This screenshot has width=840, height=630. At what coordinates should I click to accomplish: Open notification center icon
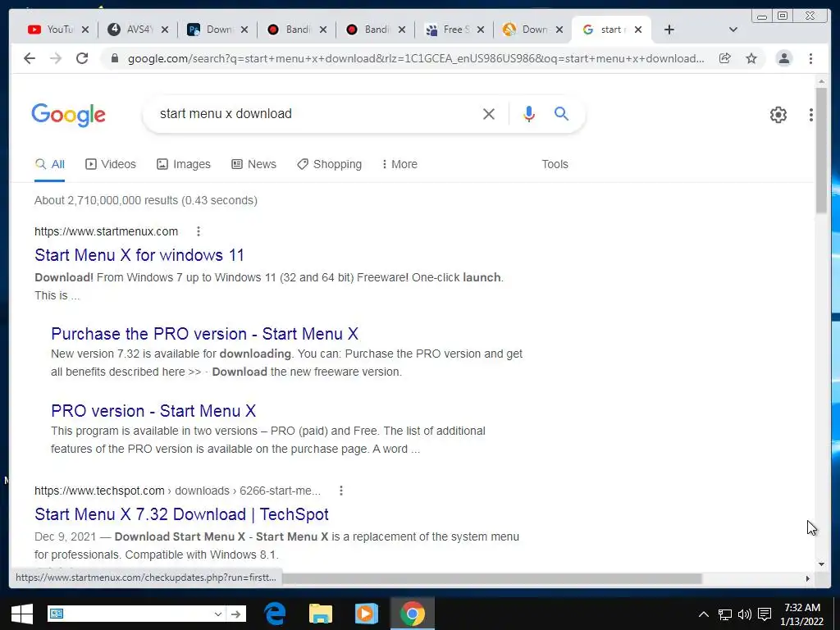[x=765, y=614]
